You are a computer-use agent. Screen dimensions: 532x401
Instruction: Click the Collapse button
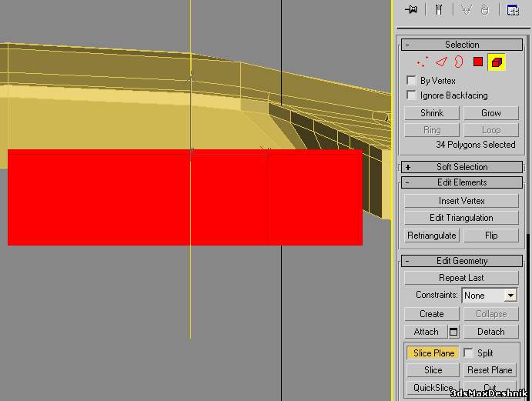(491, 314)
